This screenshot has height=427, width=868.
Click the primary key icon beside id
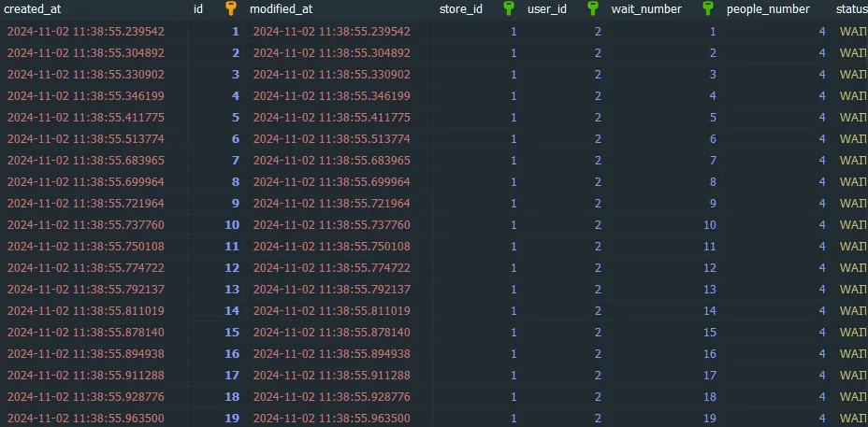(231, 8)
